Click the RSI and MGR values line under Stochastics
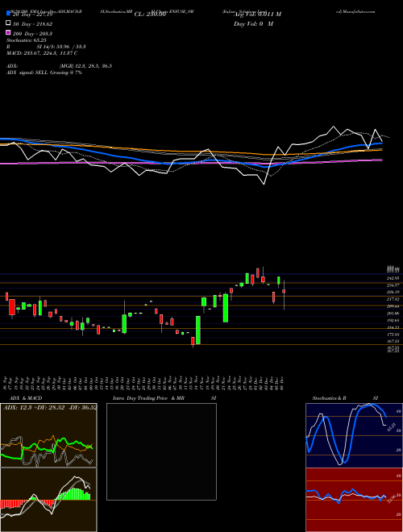The height and width of the screenshot is (532, 403). coord(46,47)
